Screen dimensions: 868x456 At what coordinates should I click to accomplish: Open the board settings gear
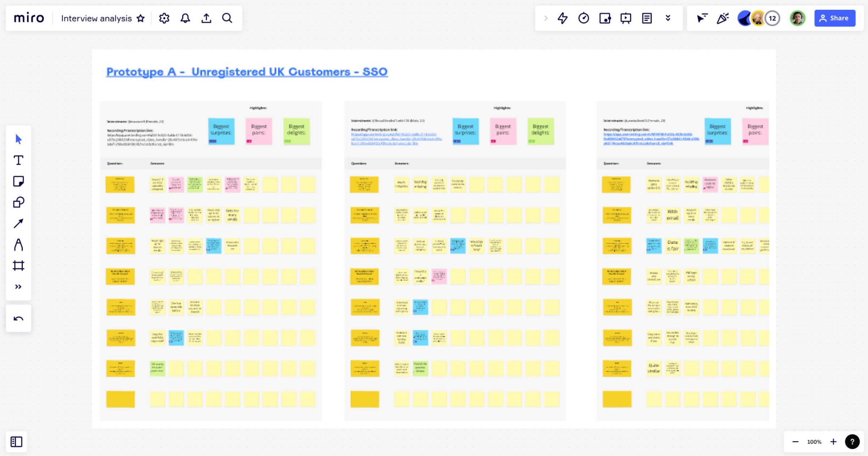coord(164,18)
